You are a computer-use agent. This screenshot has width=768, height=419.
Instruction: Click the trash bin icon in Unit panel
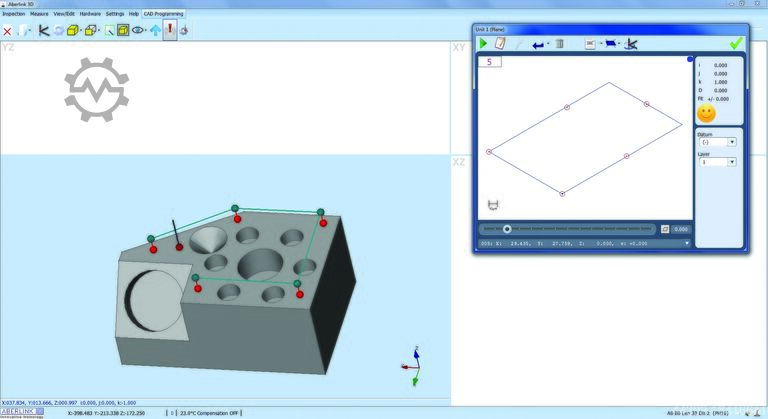560,44
